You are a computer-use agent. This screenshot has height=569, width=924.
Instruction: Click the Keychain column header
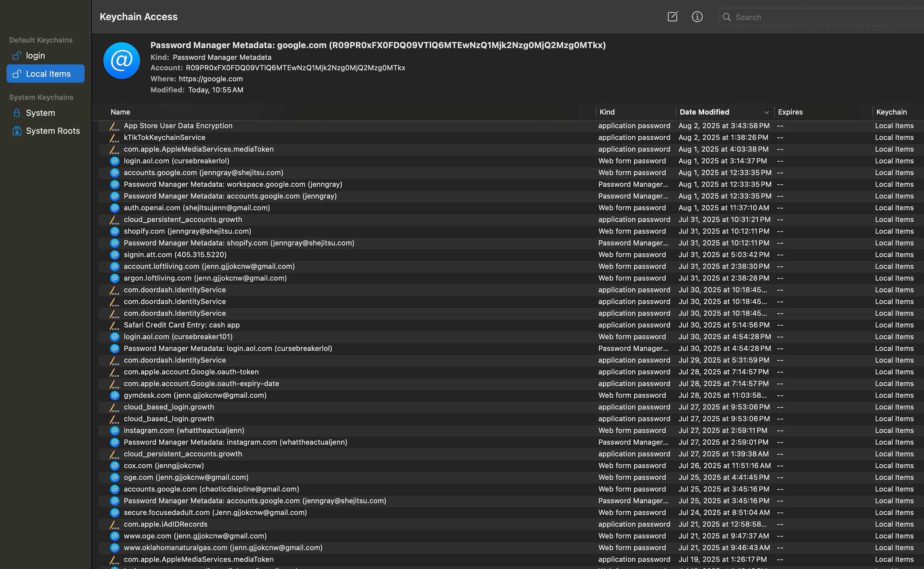point(891,112)
